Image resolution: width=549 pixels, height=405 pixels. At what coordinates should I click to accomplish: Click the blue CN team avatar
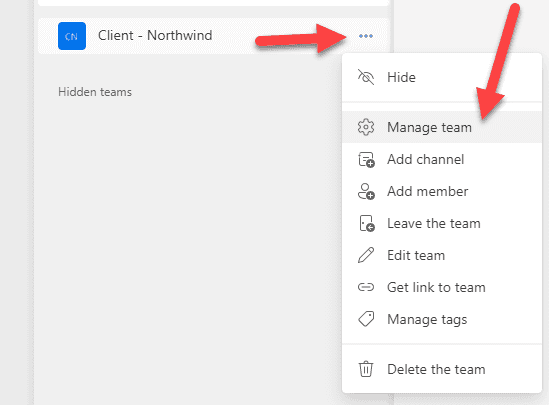coord(72,36)
